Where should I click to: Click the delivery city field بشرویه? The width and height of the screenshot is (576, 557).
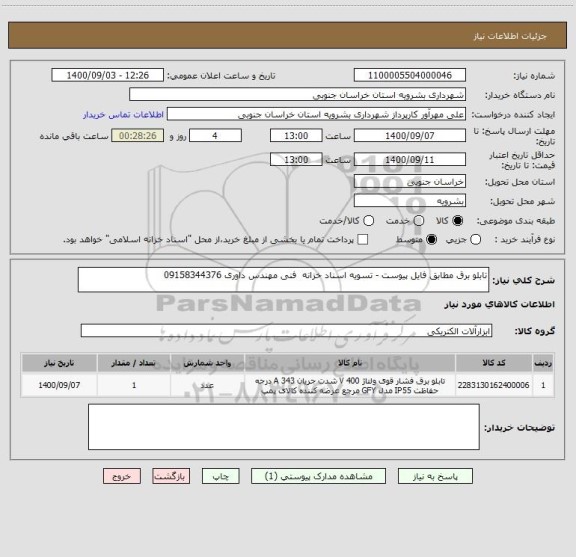(x=410, y=201)
